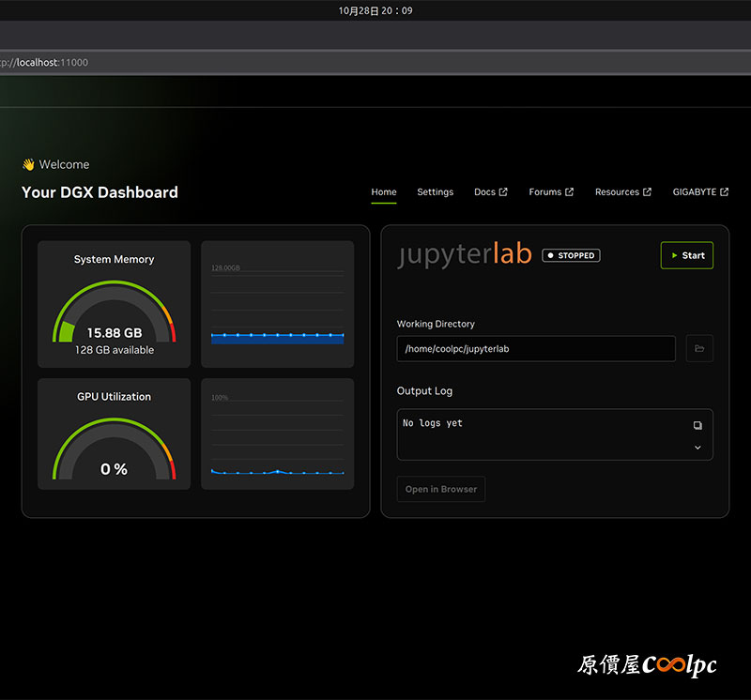Screen dimensions: 751x700
Task: Click the JupyterLab logo
Action: pyautogui.click(x=464, y=254)
